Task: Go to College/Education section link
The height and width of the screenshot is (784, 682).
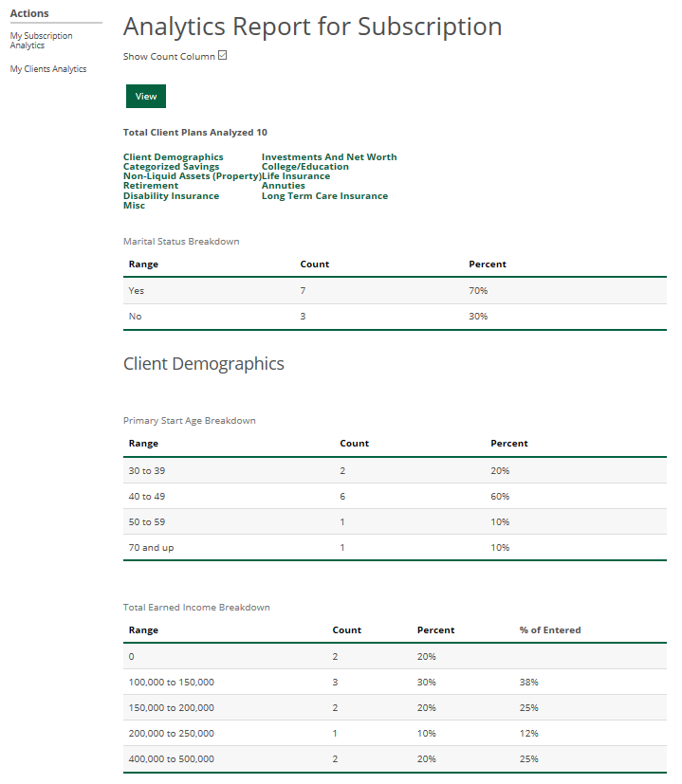Action: coord(305,167)
